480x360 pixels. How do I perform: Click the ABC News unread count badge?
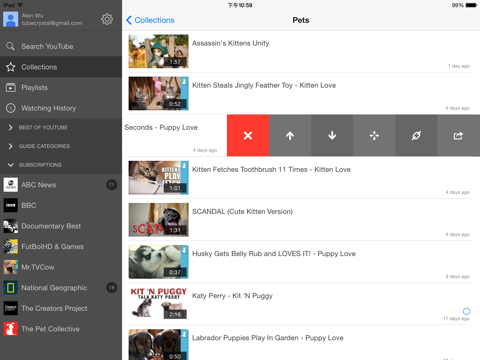(112, 185)
